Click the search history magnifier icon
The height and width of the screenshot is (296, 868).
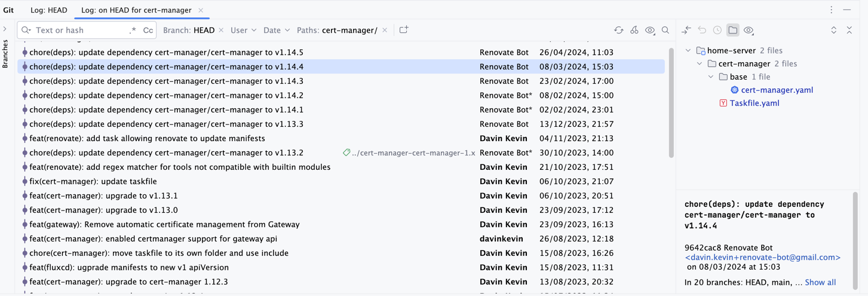tap(26, 30)
